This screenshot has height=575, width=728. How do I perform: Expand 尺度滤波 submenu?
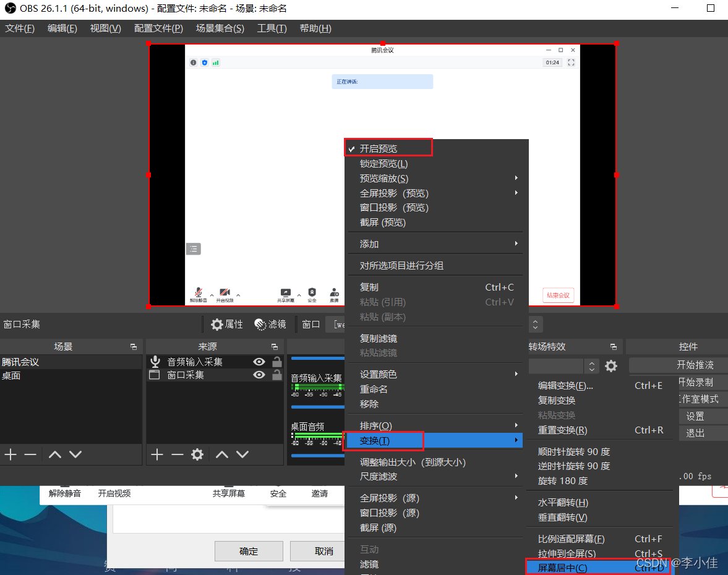pyautogui.click(x=437, y=476)
